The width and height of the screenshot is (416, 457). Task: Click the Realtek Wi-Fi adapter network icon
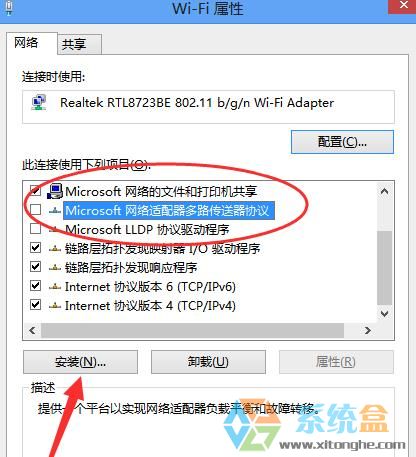tap(39, 103)
